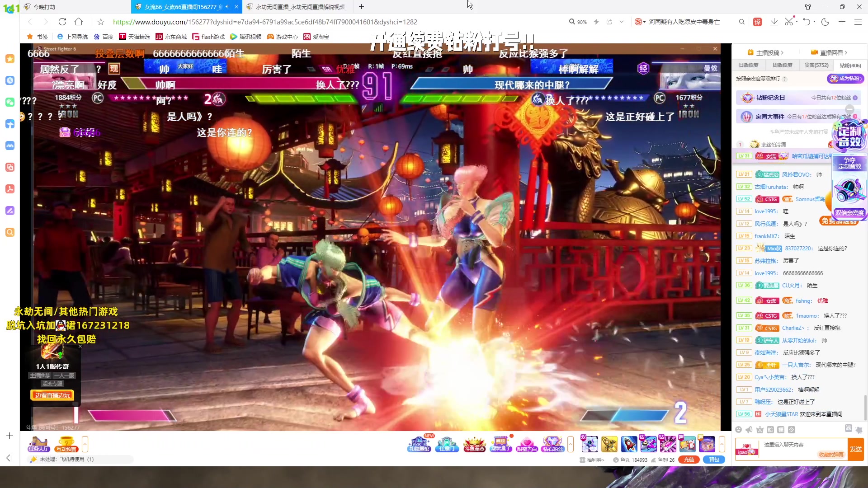Click the sidebar favorites star icon
868x488 pixels.
10,59
